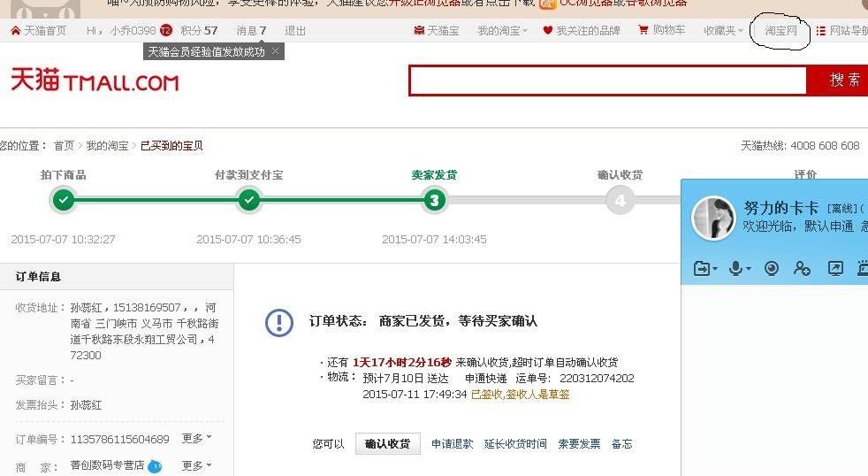Expand the 收藏夹 favorites dropdown
Image resolution: width=868 pixels, height=476 pixels.
tap(723, 30)
